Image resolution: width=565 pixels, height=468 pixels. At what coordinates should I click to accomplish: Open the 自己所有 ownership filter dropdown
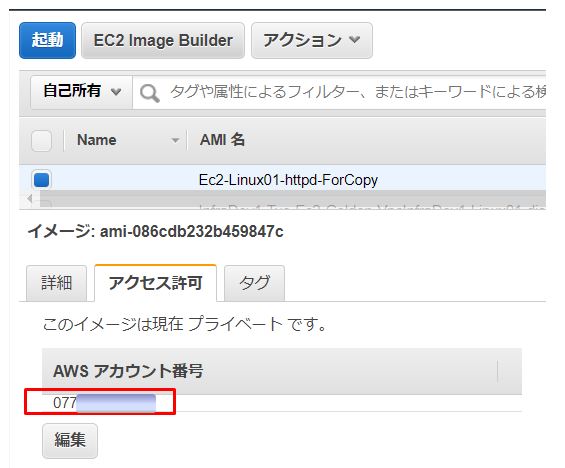tap(81, 92)
